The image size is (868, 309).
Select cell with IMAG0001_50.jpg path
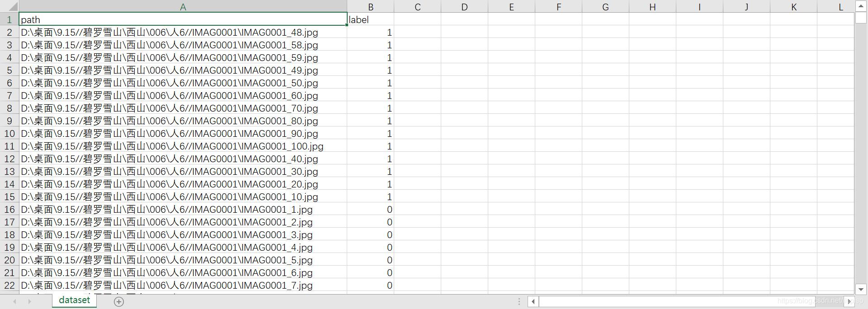(183, 83)
